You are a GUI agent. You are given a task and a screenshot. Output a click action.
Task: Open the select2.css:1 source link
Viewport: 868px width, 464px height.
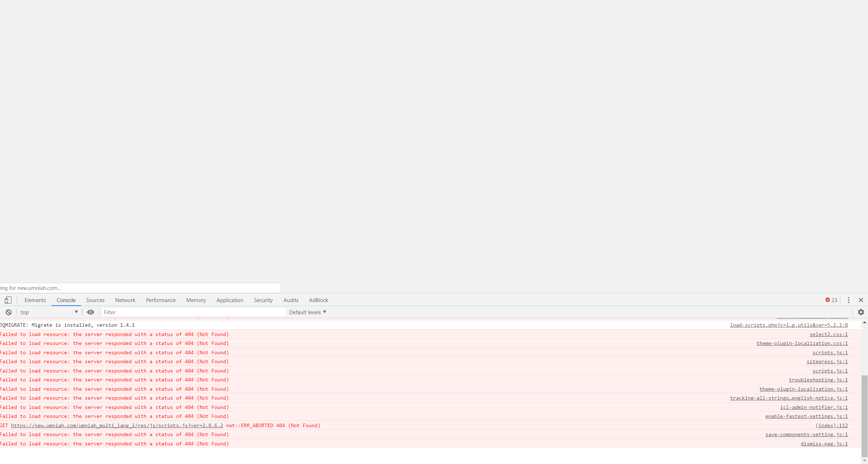tap(828, 334)
